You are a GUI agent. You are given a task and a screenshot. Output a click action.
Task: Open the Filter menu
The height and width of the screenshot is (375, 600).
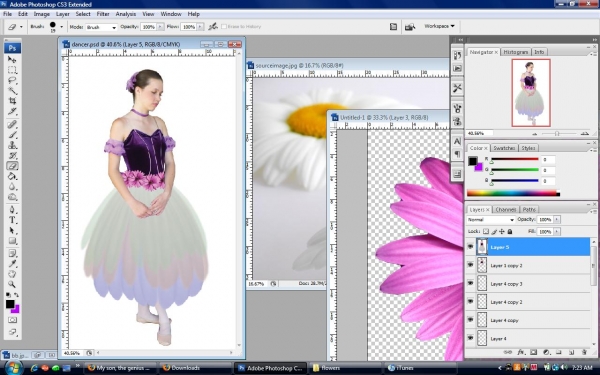point(103,14)
